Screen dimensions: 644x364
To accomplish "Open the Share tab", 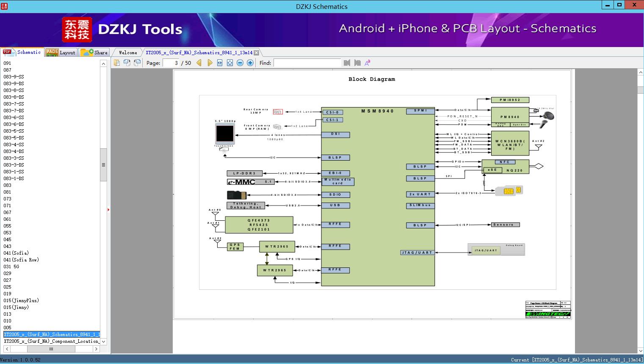I will point(94,53).
